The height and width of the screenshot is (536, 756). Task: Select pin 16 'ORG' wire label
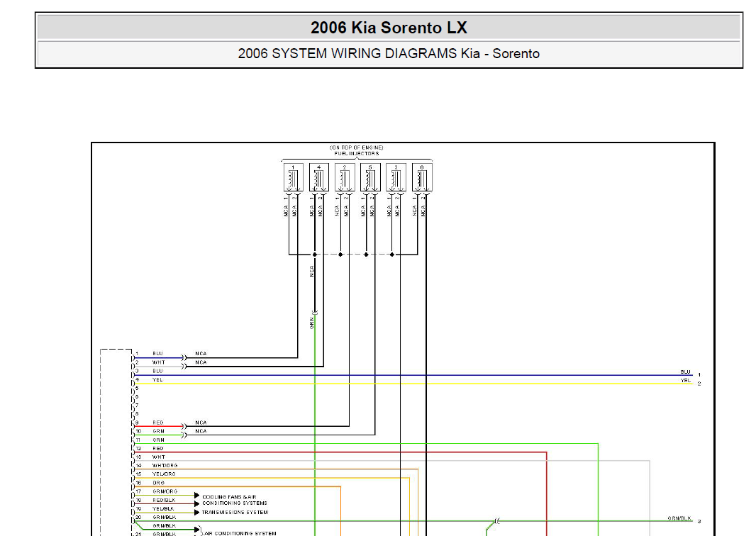coord(159,483)
